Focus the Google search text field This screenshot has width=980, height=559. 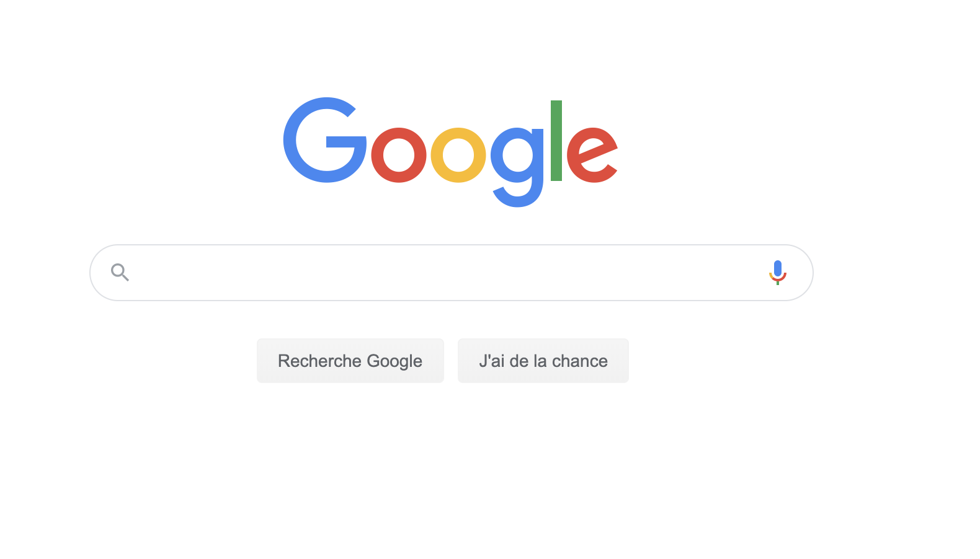click(x=451, y=273)
